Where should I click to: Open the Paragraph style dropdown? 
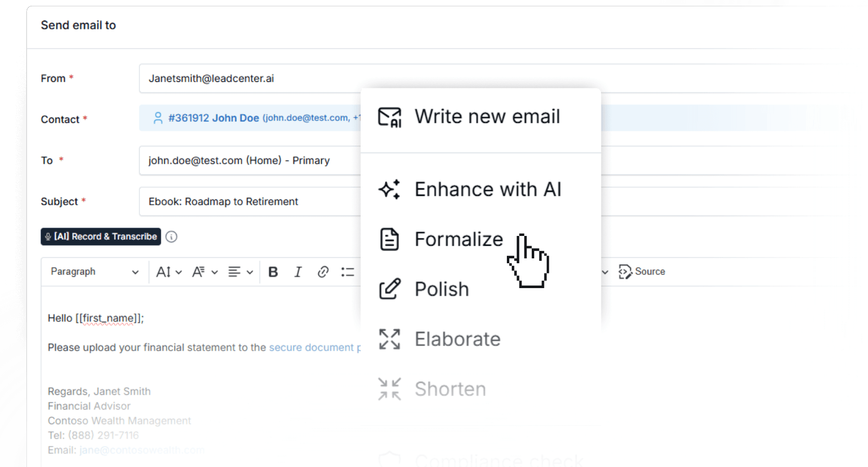pos(95,272)
